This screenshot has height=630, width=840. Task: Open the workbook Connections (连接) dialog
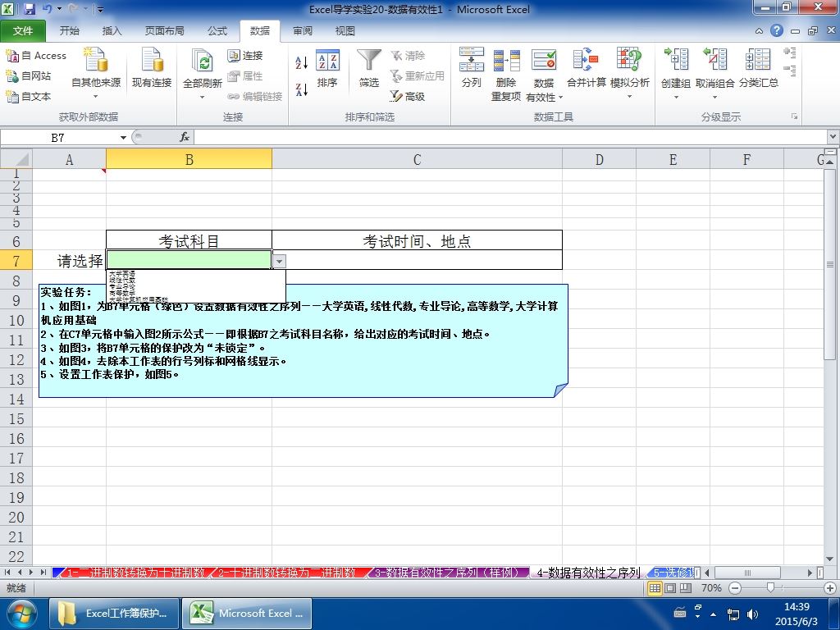click(245, 56)
